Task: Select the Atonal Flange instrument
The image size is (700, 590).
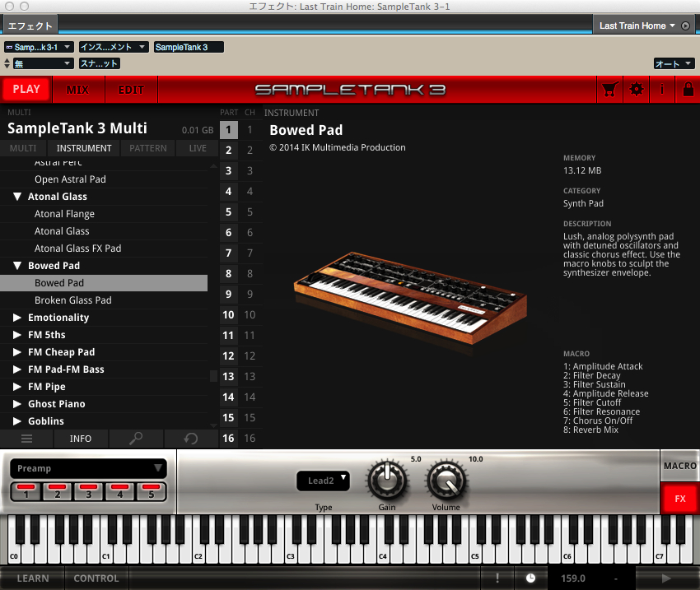Action: 104,214
